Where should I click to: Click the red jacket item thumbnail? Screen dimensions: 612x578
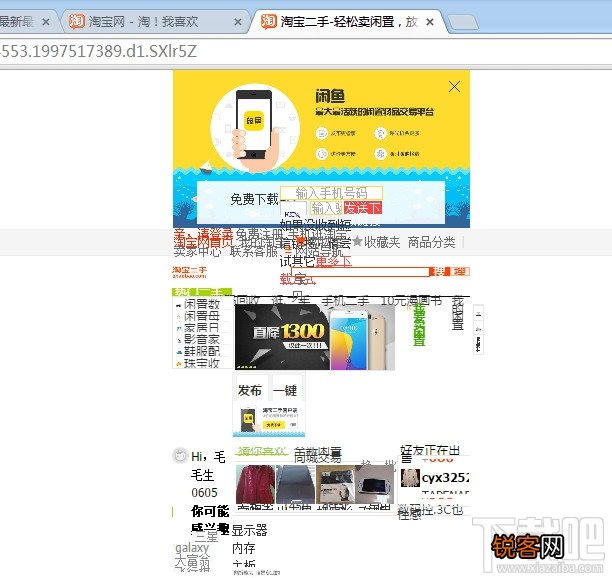click(255, 484)
